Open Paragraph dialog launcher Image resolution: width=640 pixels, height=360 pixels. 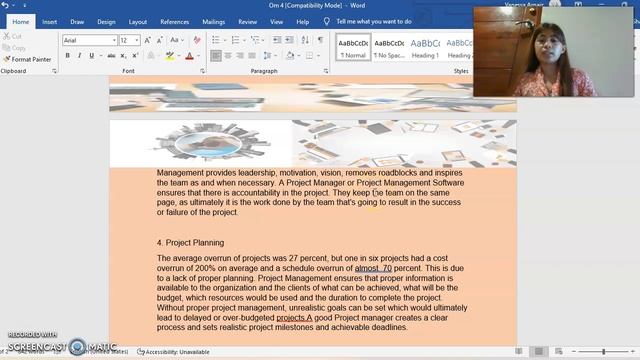[326, 71]
